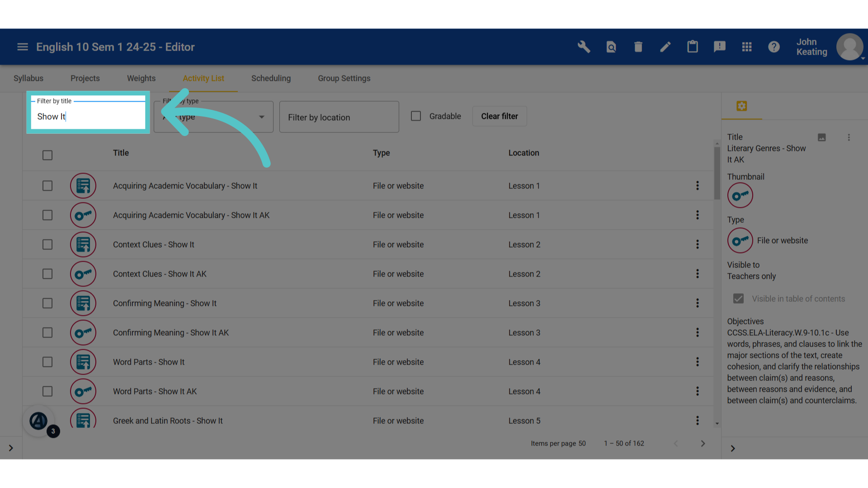The height and width of the screenshot is (488, 868).
Task: Check Acquiring Academic Vocabulary - Show It row
Action: point(47,186)
